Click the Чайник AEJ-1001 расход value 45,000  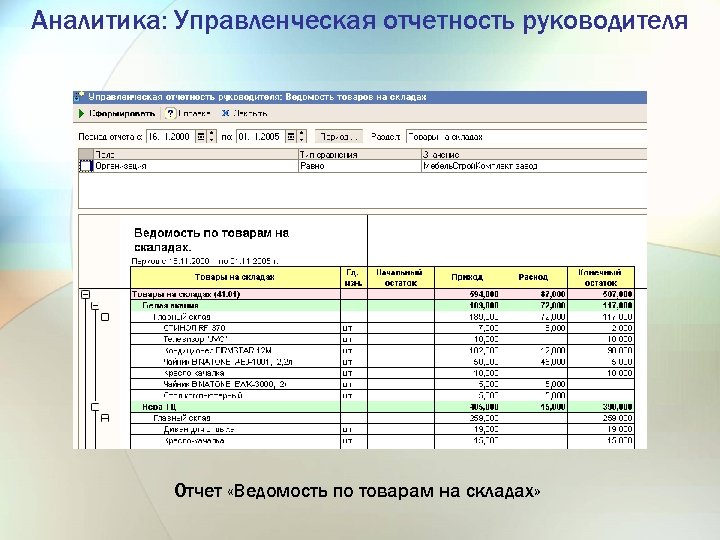(552, 362)
